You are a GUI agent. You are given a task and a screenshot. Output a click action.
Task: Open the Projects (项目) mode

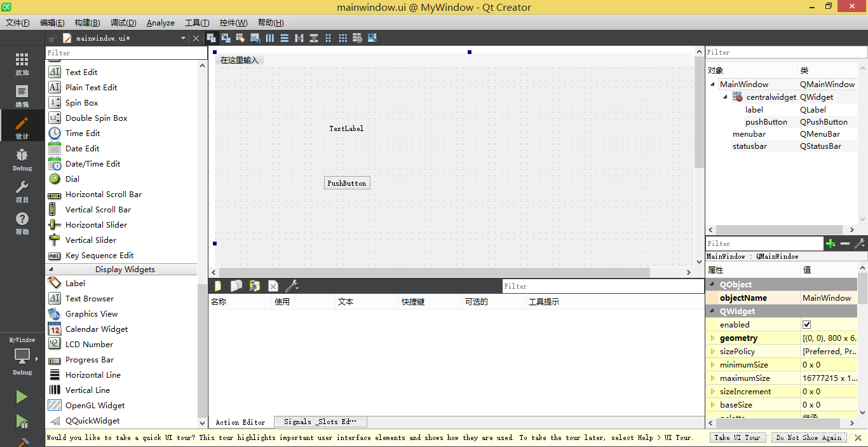click(x=22, y=191)
